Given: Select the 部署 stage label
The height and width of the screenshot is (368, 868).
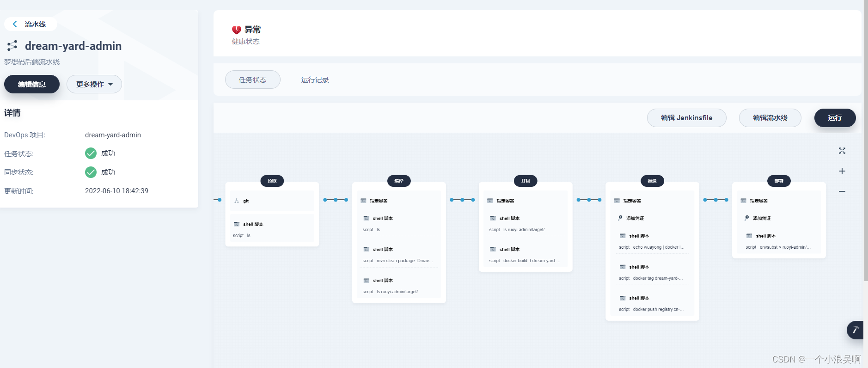Looking at the screenshot, I should click(779, 181).
